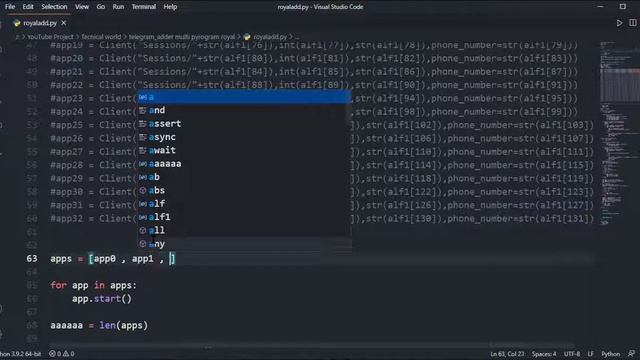The height and width of the screenshot is (360, 640).
Task: Pick the 'abs' function suggestion
Action: [244, 190]
